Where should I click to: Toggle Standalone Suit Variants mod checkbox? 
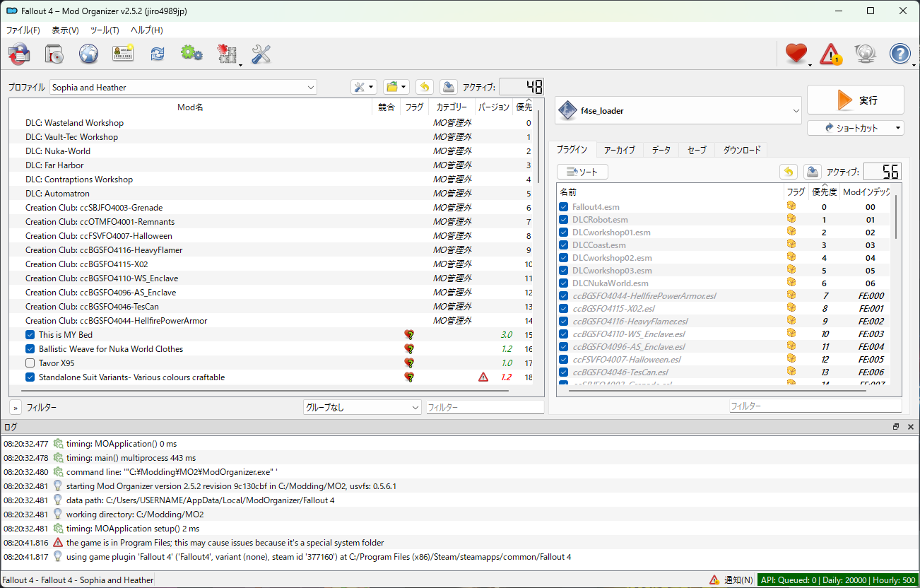coord(30,377)
